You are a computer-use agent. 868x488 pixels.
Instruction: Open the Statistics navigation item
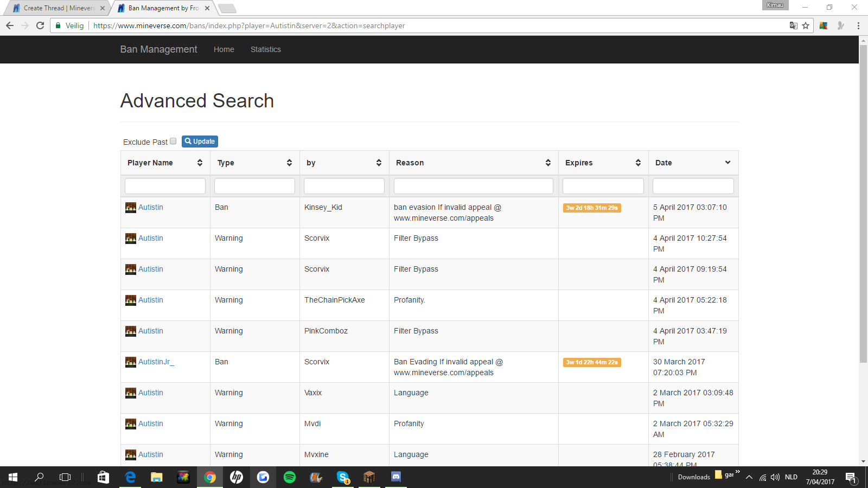click(x=266, y=49)
